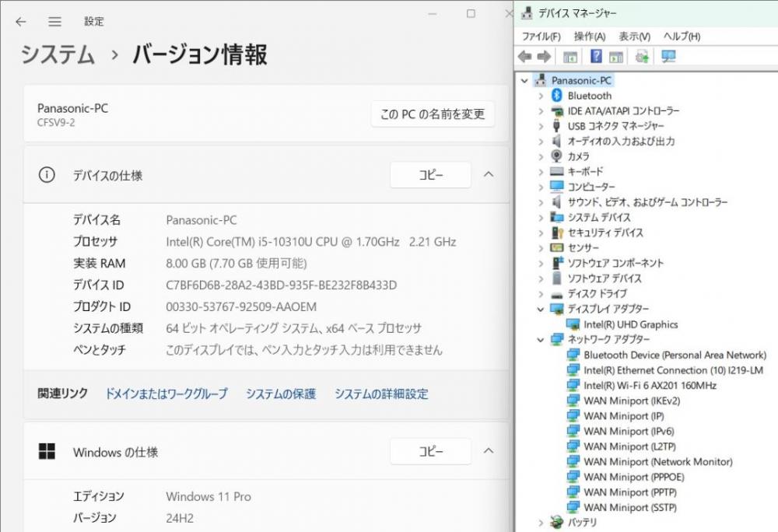Click the blue help icon in Device Manager toolbar

[x=597, y=57]
